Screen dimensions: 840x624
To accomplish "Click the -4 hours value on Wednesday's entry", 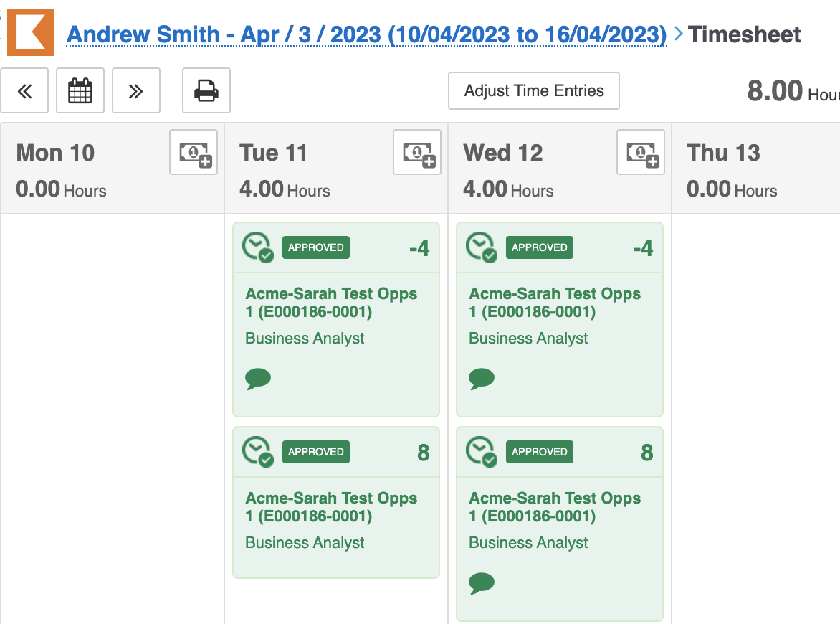I will pos(643,248).
